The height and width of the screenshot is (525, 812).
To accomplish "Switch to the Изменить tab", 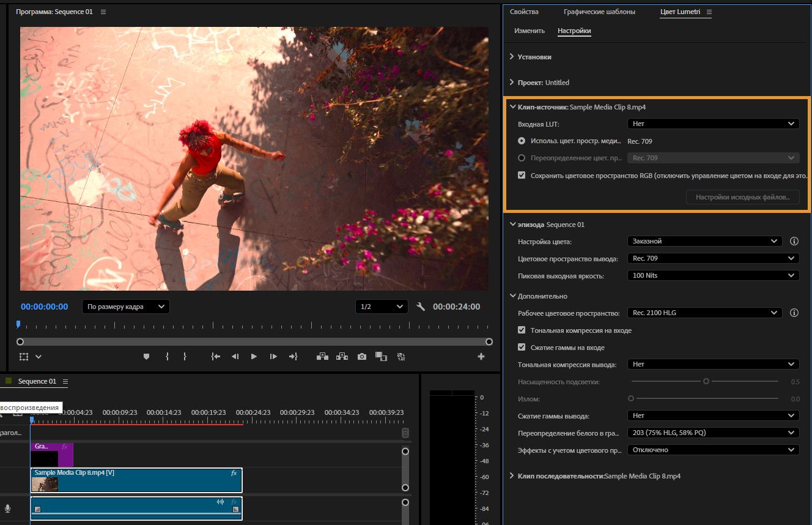I will tap(529, 31).
